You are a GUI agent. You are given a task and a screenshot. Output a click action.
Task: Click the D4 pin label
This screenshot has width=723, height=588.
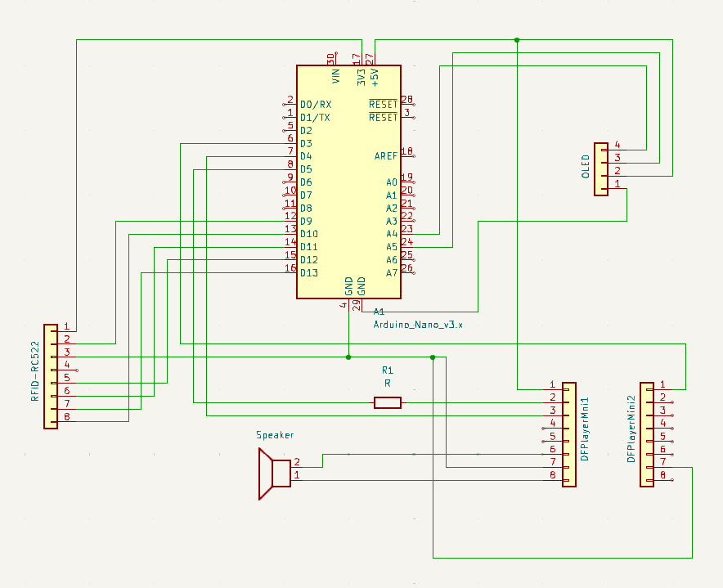tap(306, 156)
